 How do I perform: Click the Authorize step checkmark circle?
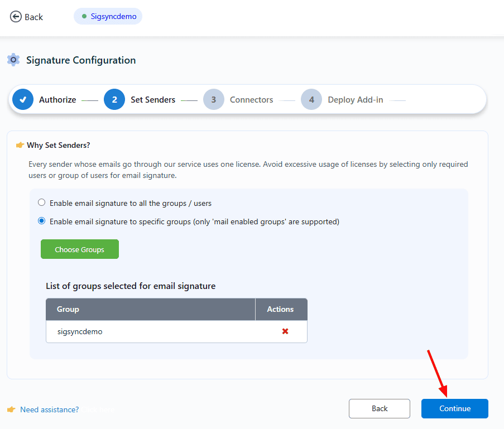23,100
